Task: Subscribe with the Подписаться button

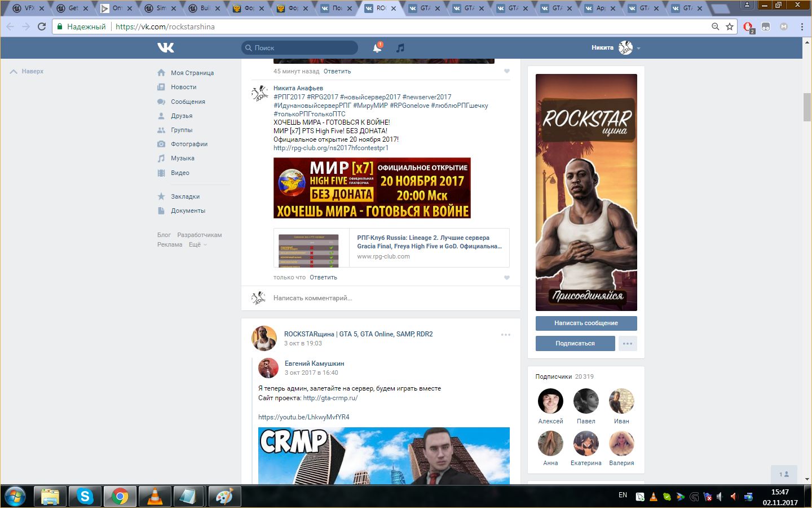Action: click(x=575, y=343)
